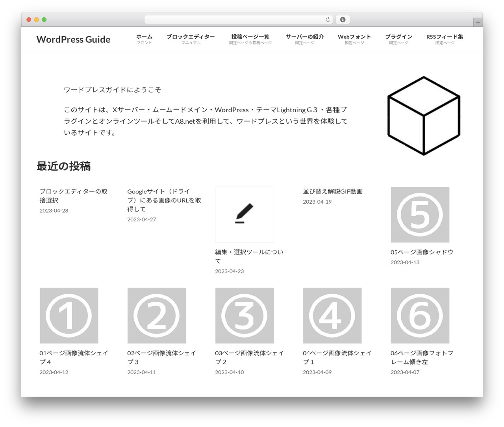Open post 03ページ画像流体シェイプ２
Viewport: 504px width, 427px height.
point(249,357)
